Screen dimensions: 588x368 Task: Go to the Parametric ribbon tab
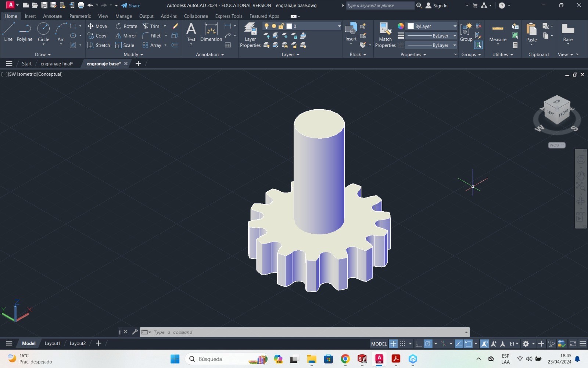click(80, 16)
